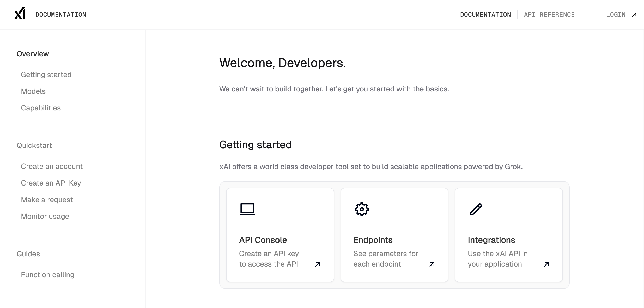The width and height of the screenshot is (644, 308).
Task: Select Create an account in Quickstart
Action: (x=52, y=166)
